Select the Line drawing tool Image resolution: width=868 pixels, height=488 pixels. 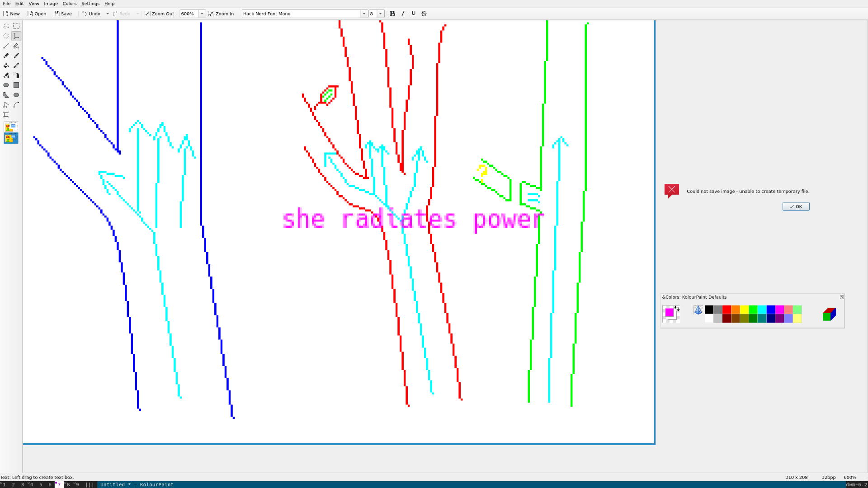tap(6, 46)
